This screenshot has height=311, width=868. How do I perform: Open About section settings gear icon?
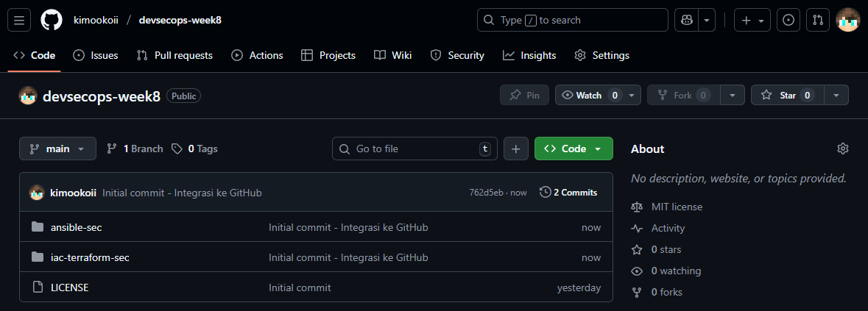[842, 149]
